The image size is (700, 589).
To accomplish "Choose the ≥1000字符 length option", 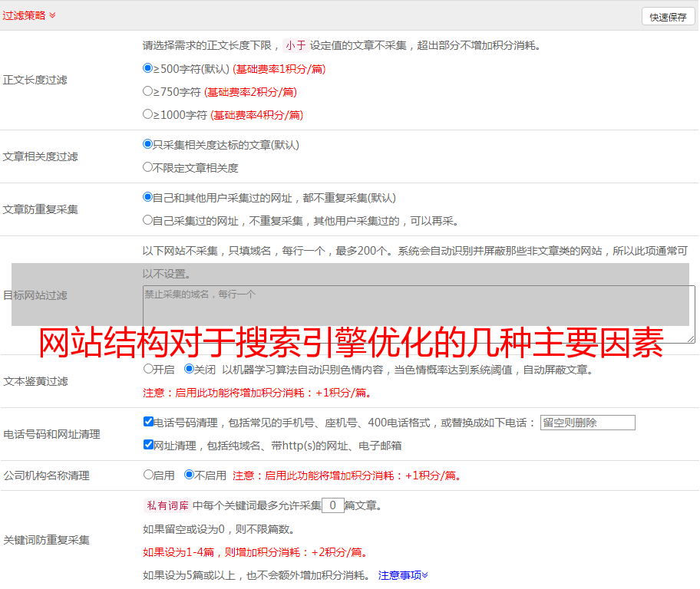I will click(148, 114).
